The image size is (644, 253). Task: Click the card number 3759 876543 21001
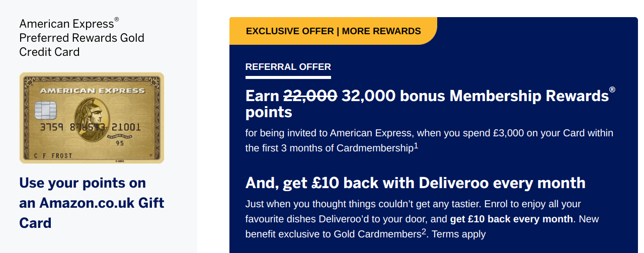[91, 127]
